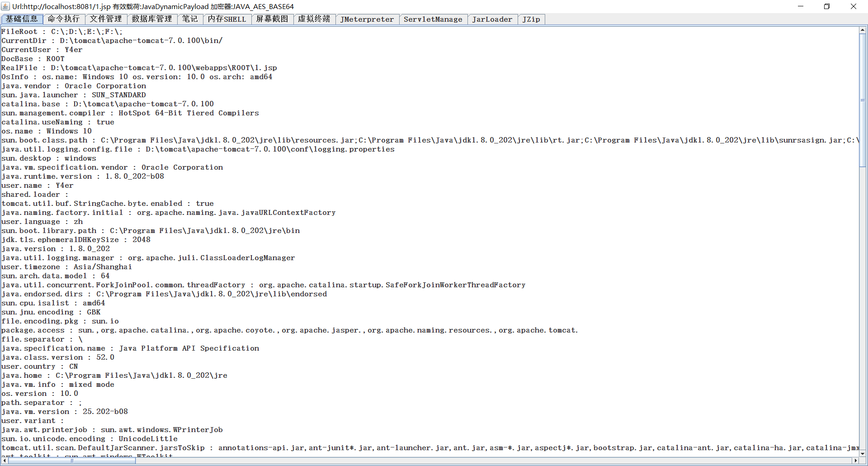Minimize the shell window

(x=801, y=6)
